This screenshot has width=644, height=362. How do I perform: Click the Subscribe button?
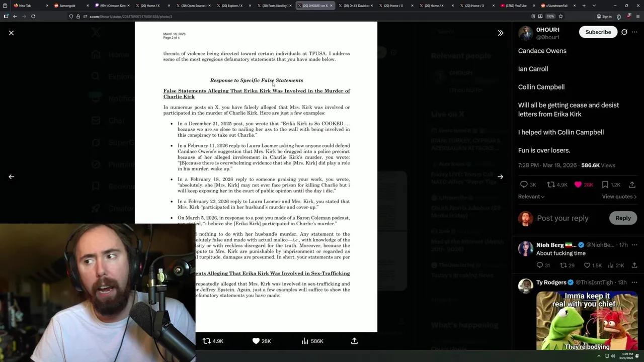(x=598, y=32)
